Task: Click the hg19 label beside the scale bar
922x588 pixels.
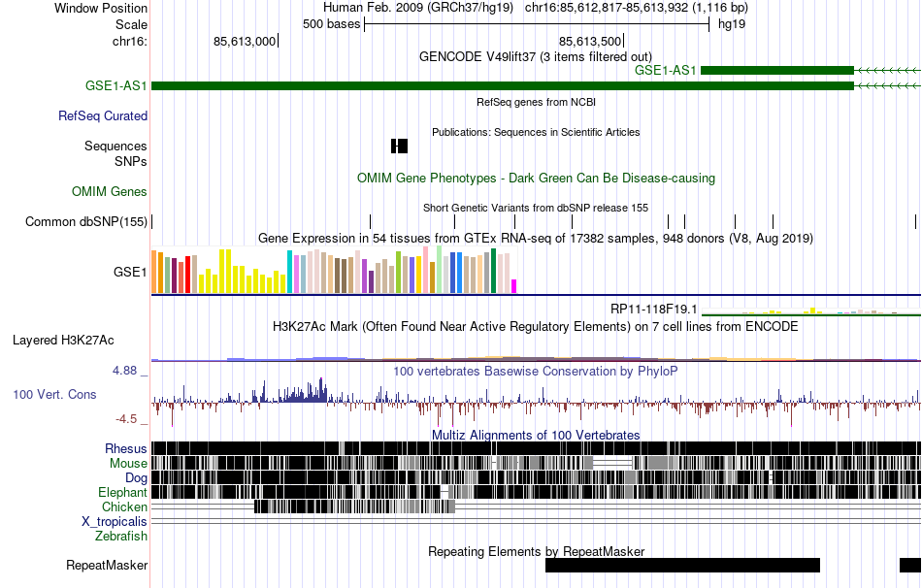Action: click(x=732, y=24)
